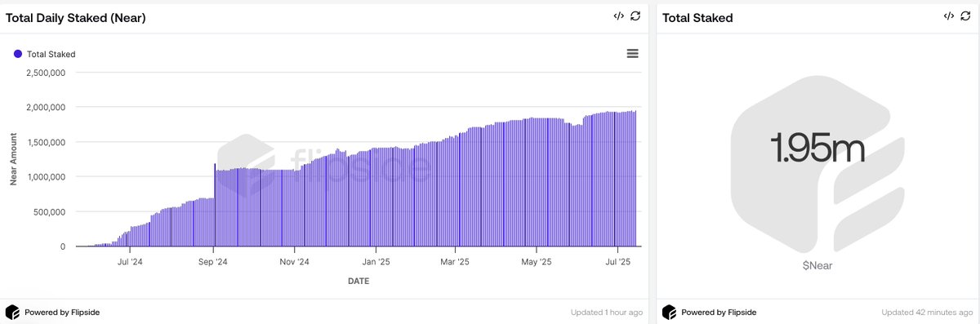The image size is (980, 324).
Task: Toggle the Total Staked legend series
Action: point(45,54)
